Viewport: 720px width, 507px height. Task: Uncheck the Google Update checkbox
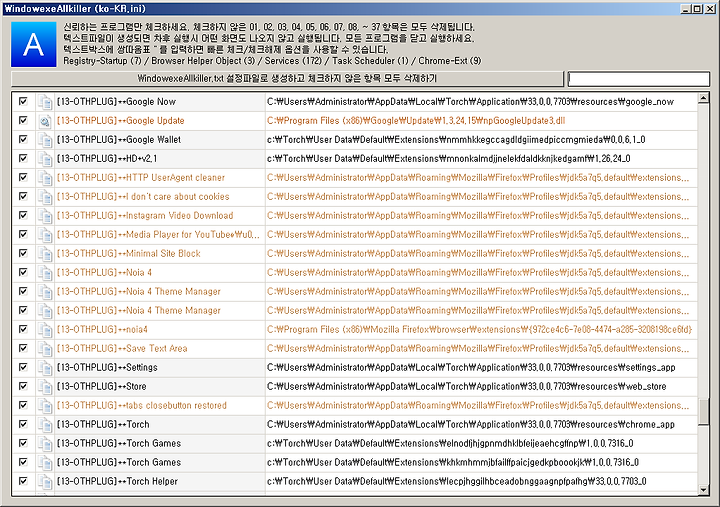[x=23, y=120]
